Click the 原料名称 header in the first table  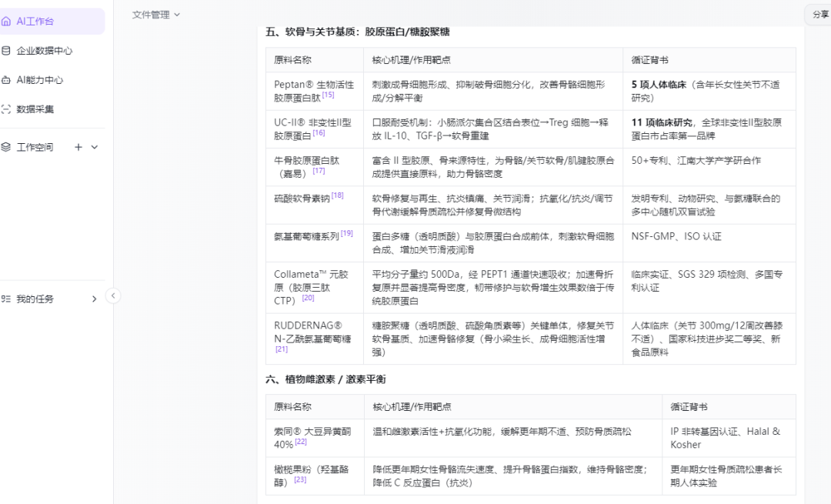point(315,60)
